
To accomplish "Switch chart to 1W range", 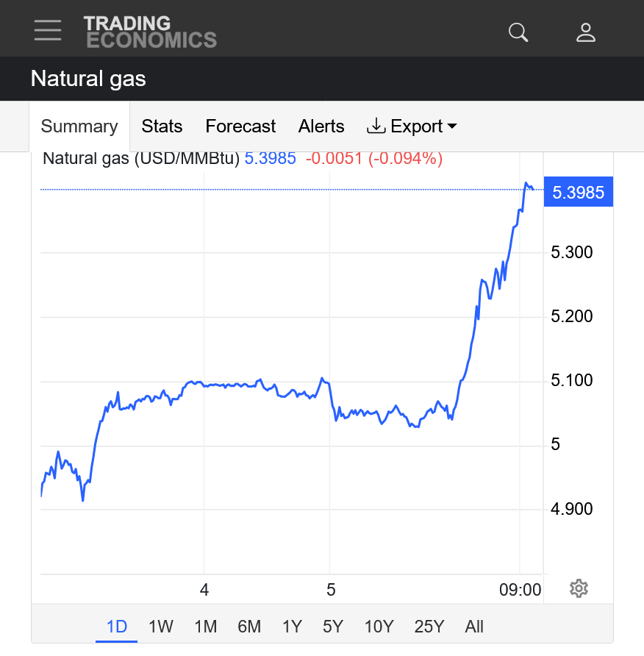I will pyautogui.click(x=160, y=627).
